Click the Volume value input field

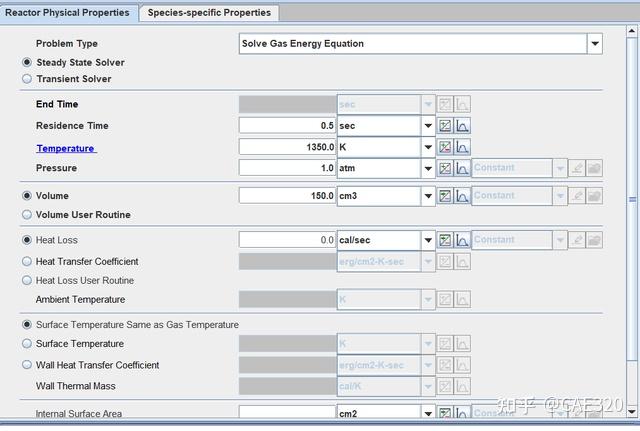287,195
